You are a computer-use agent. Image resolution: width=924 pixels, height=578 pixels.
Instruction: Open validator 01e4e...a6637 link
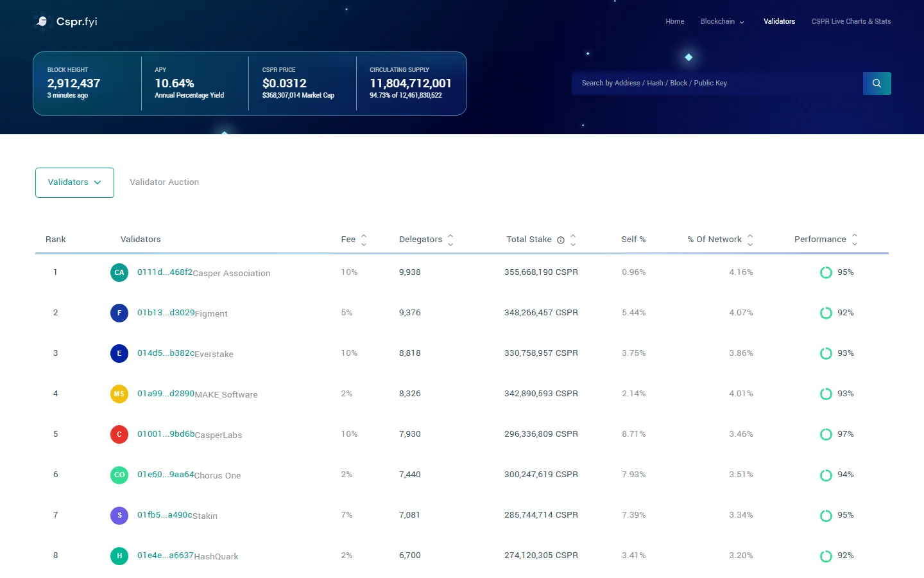(166, 556)
